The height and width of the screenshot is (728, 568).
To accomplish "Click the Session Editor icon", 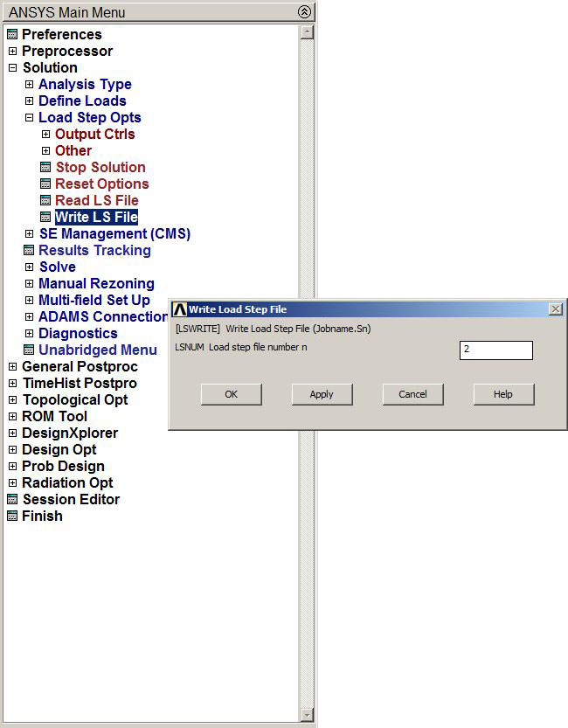I will (x=12, y=500).
